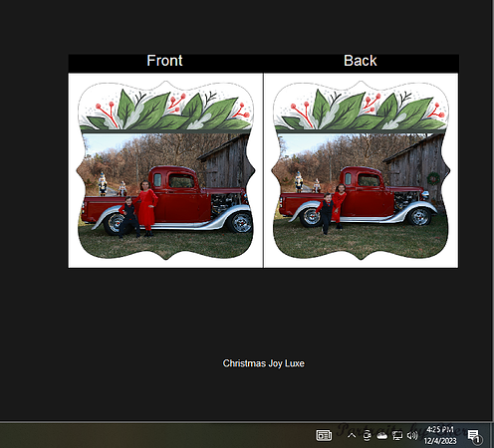Select the Back ornament preview image
The image size is (494, 448).
click(361, 170)
